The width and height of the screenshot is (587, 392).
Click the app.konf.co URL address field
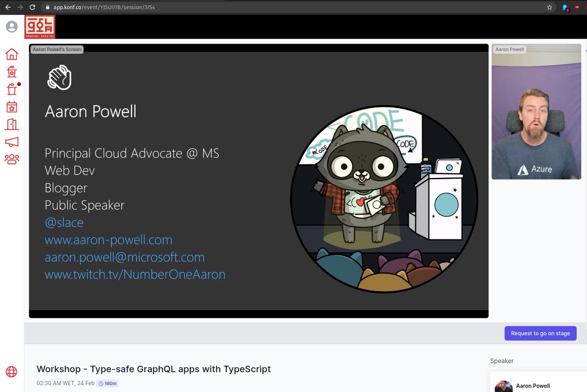pyautogui.click(x=298, y=7)
